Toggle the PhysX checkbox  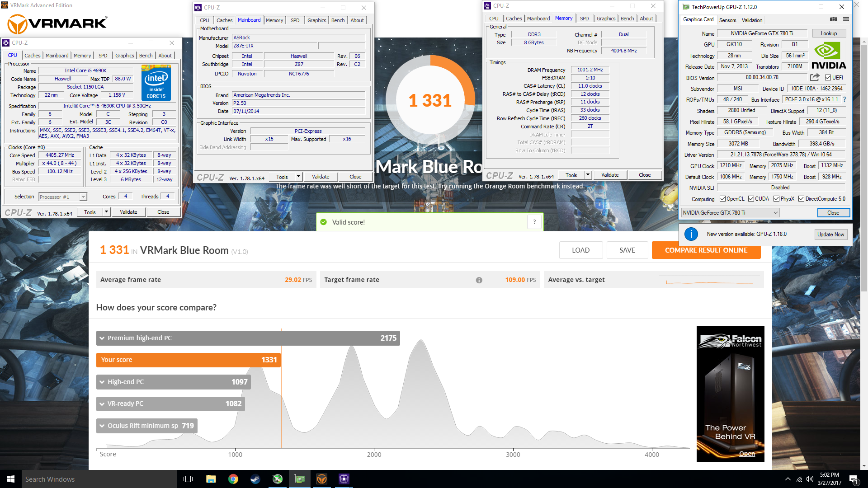click(x=776, y=199)
